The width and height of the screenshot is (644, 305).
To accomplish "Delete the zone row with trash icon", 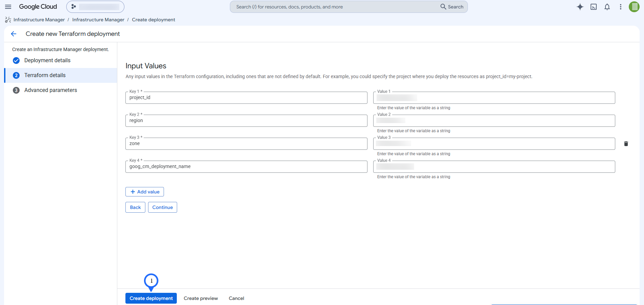I will (x=626, y=144).
